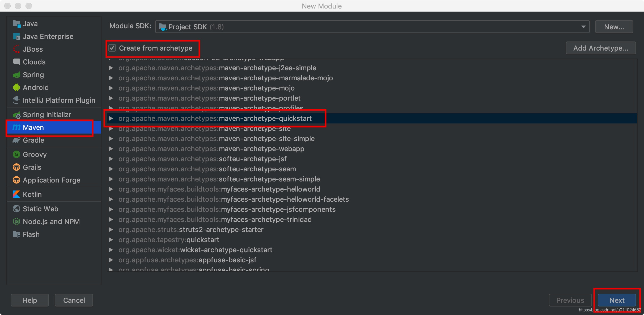Click the Android robot icon
This screenshot has width=644, height=315.
pyautogui.click(x=16, y=87)
